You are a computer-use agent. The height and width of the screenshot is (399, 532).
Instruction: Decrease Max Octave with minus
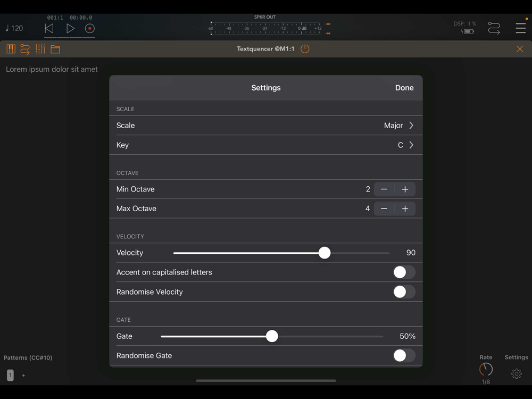click(384, 209)
